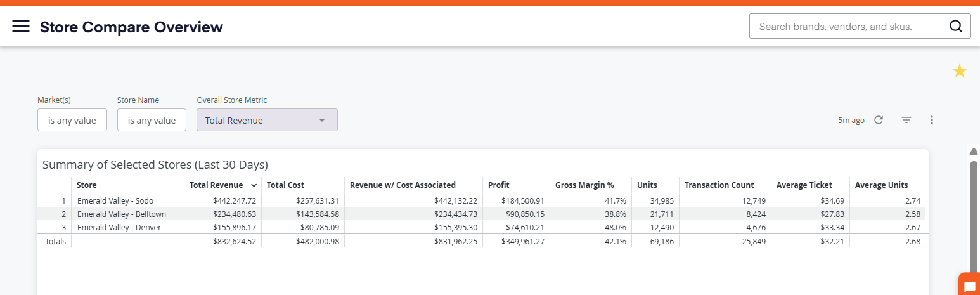980x295 pixels.
Task: Open the Overall Store Metric dropdown
Action: point(267,120)
